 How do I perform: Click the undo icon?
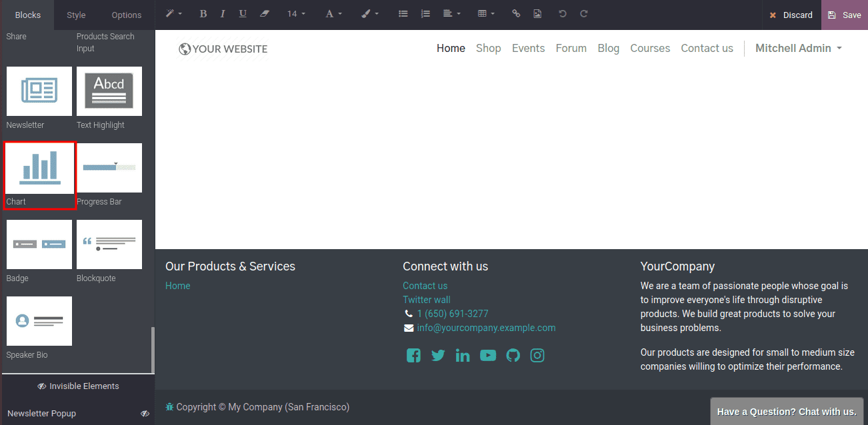pos(563,14)
